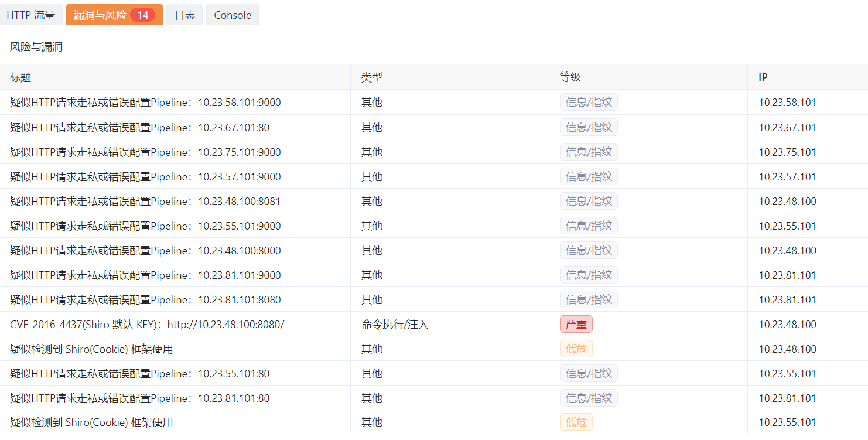Viewport: 868px width, 440px height.
Task: Click 信息/指纹 tag for 10.23.75.101
Action: [x=589, y=152]
